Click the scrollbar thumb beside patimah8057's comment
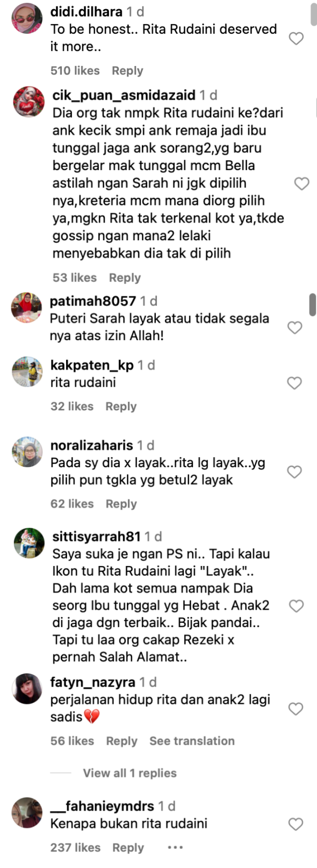This screenshot has height=868, width=317. (x=313, y=305)
